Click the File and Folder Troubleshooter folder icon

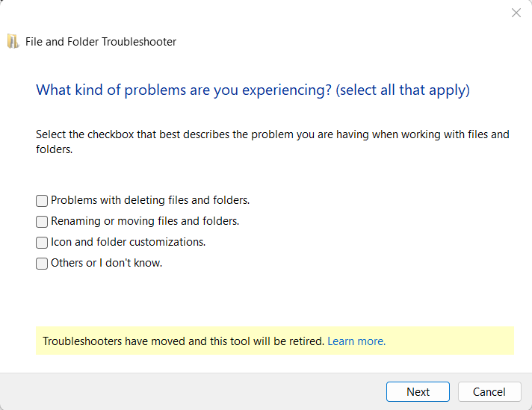pos(13,42)
